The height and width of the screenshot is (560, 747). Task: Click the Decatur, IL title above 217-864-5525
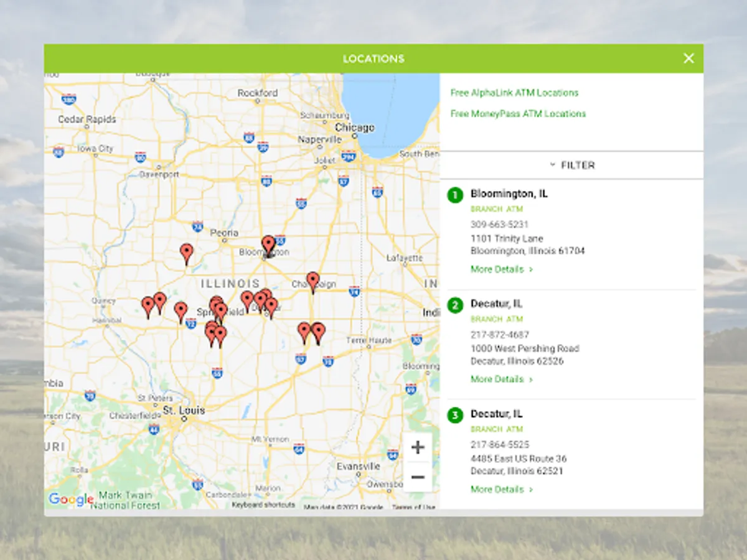pyautogui.click(x=496, y=414)
